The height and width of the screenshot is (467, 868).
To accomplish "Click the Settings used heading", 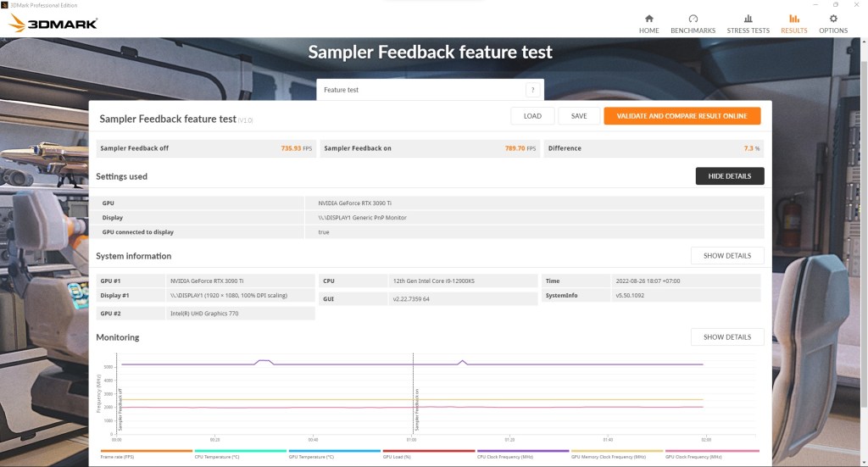I will pos(122,176).
